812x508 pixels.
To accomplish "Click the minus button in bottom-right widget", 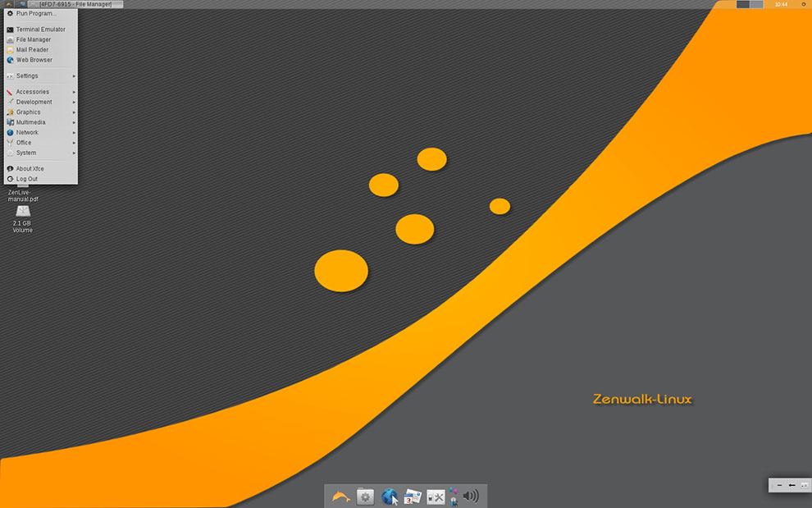I will tap(779, 485).
